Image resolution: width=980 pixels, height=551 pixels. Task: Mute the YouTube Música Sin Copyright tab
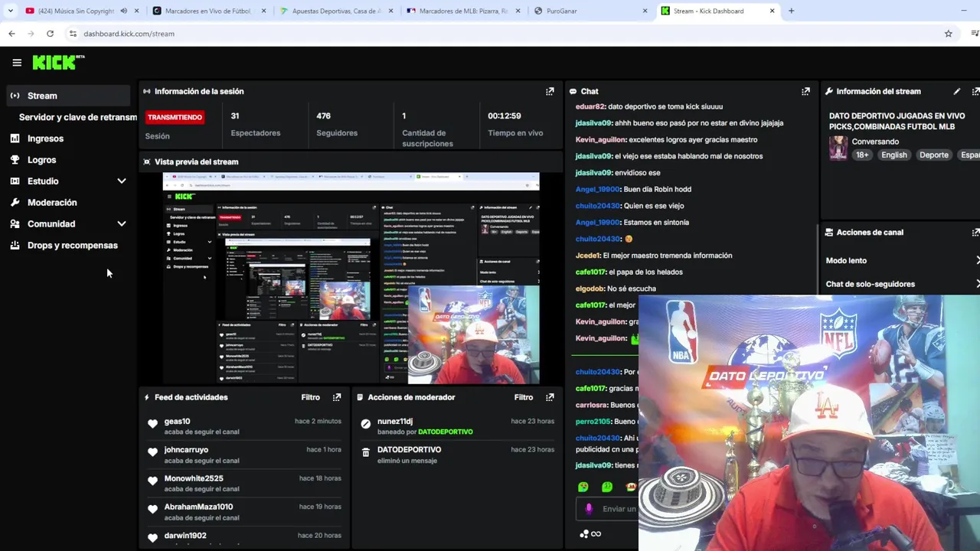coord(123,11)
